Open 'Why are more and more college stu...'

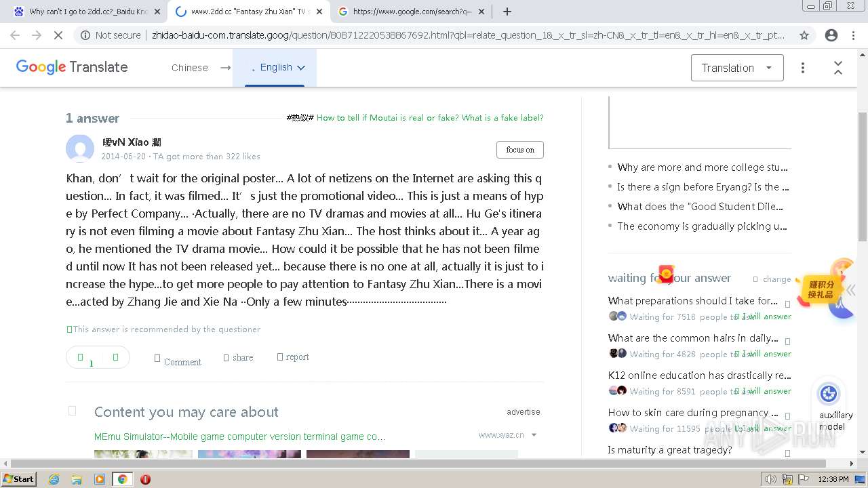703,167
